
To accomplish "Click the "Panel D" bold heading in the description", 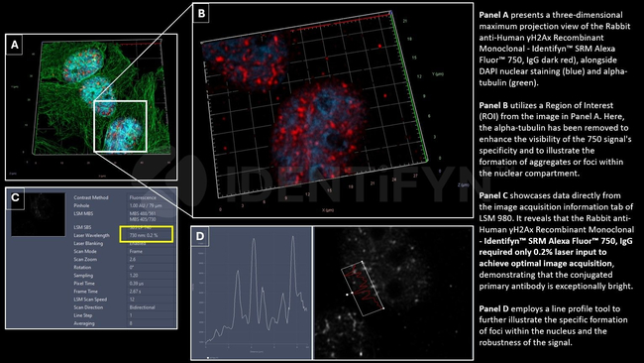I will point(493,308).
